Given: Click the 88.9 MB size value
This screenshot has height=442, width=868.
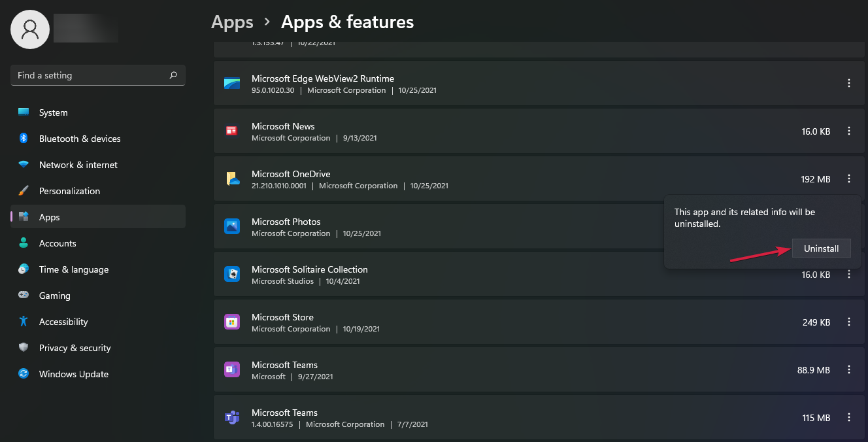Looking at the screenshot, I should point(814,370).
